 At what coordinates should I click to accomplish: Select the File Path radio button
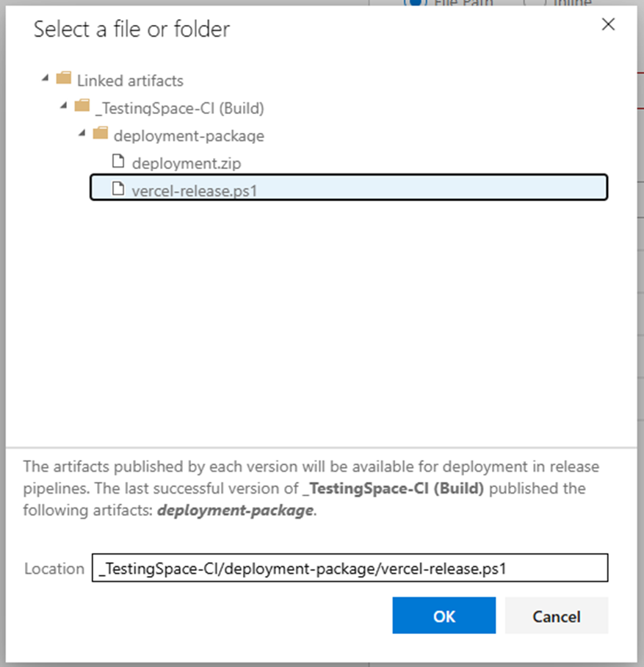click(x=413, y=2)
